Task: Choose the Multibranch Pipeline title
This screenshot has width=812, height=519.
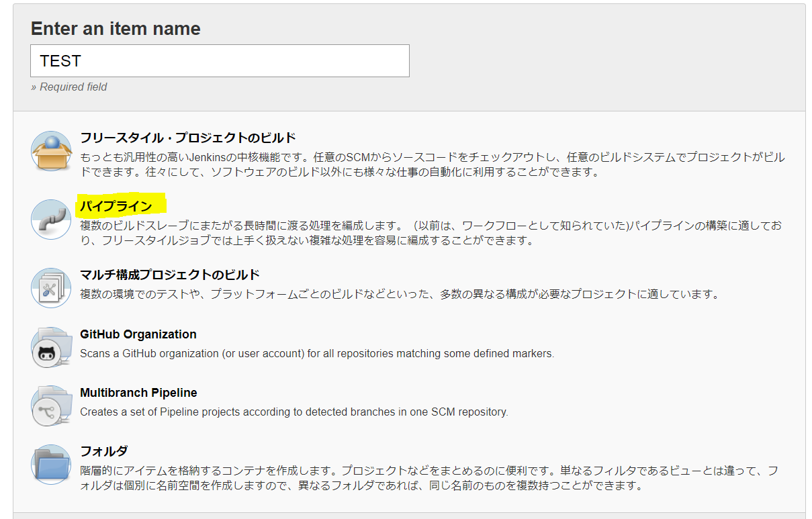Action: coord(138,393)
